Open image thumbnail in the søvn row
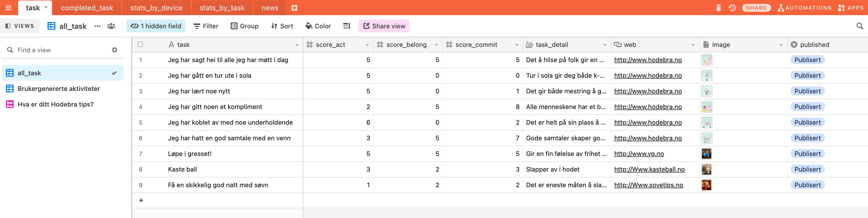This screenshot has width=868, height=218. pos(706,185)
